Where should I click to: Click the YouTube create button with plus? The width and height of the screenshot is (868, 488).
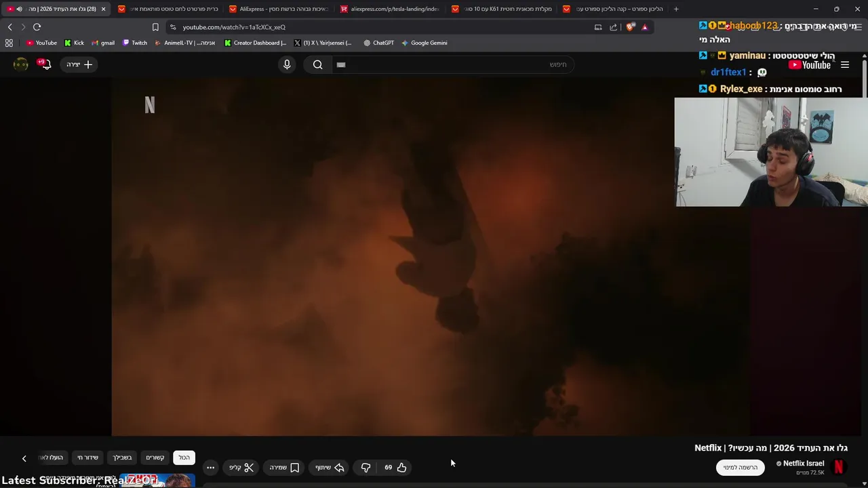pyautogui.click(x=79, y=64)
